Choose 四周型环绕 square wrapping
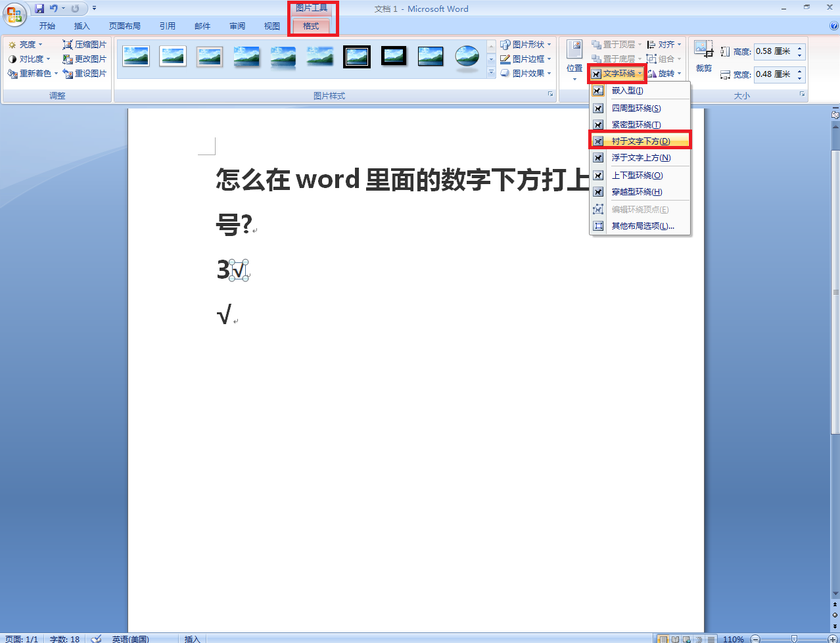The height and width of the screenshot is (643, 840). point(640,108)
